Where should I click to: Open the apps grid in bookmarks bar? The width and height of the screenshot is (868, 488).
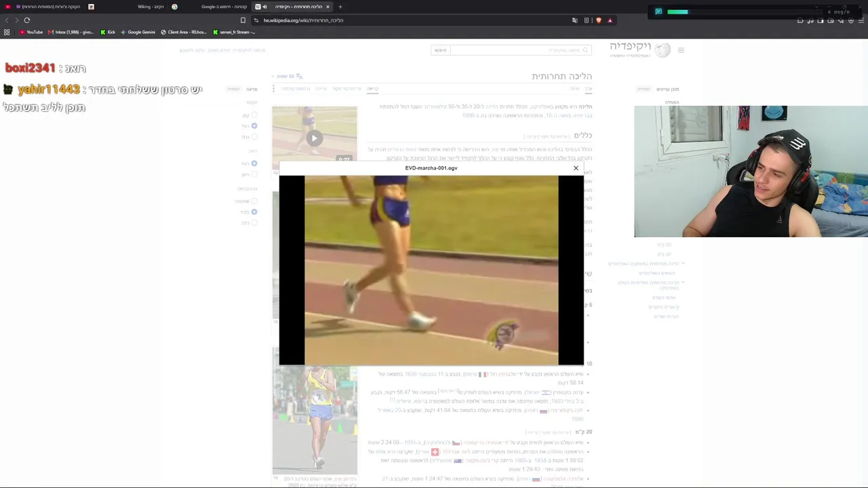point(7,32)
